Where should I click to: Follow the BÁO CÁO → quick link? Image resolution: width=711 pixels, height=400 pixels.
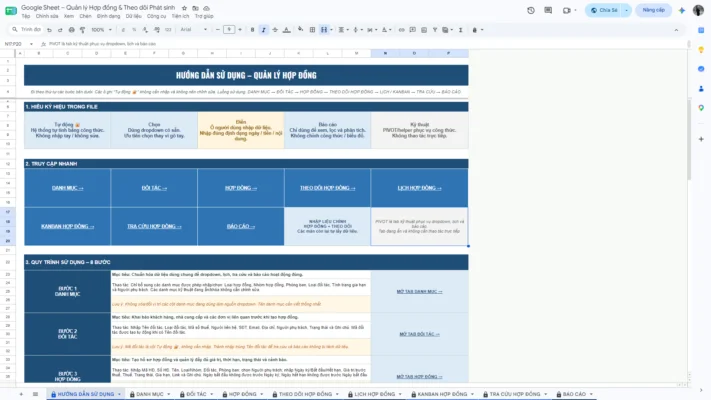[x=241, y=226]
